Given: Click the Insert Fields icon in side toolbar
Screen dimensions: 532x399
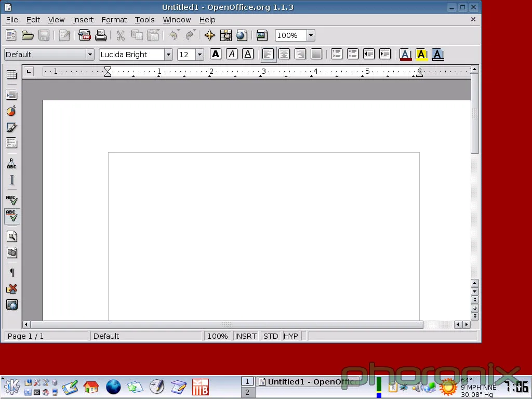Looking at the screenshot, I should 11,95.
